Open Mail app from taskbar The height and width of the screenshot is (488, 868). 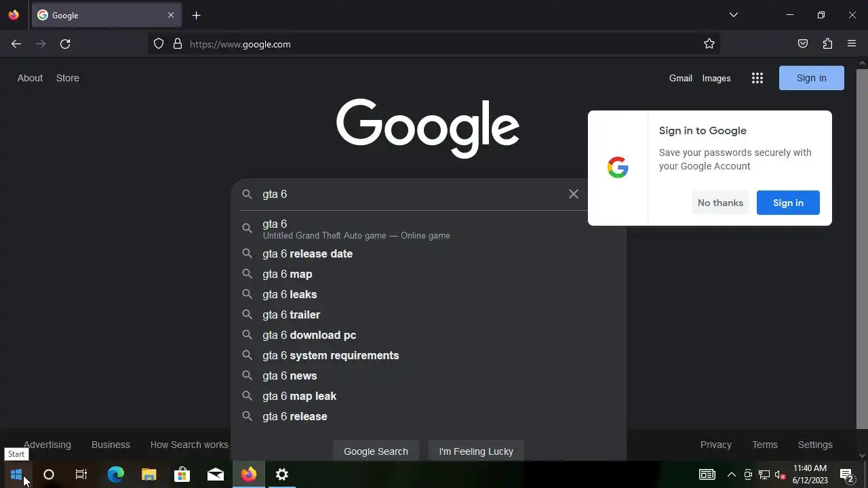216,474
